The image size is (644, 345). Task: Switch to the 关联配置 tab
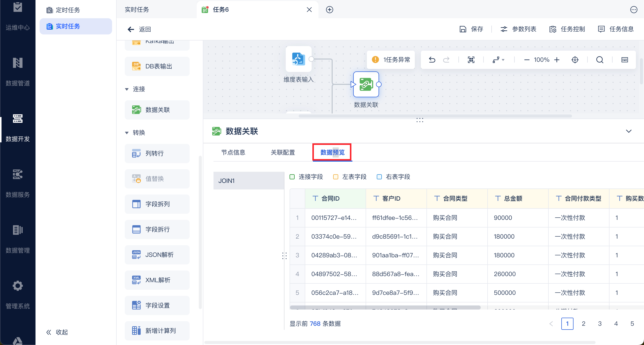[283, 152]
